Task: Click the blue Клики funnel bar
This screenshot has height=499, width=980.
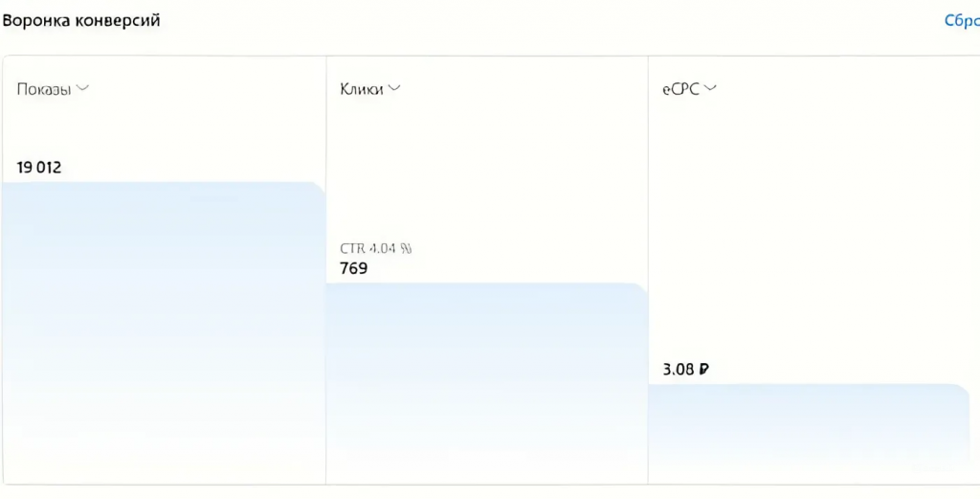Action: 486,383
